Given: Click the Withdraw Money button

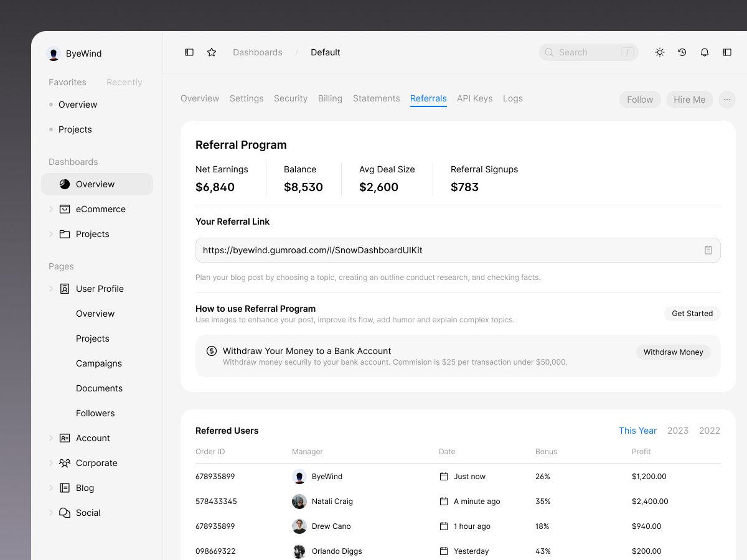Looking at the screenshot, I should pyautogui.click(x=674, y=352).
